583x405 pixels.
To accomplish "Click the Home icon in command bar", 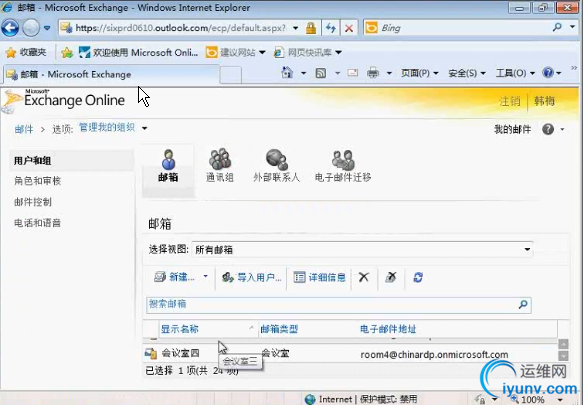I will pos(287,73).
